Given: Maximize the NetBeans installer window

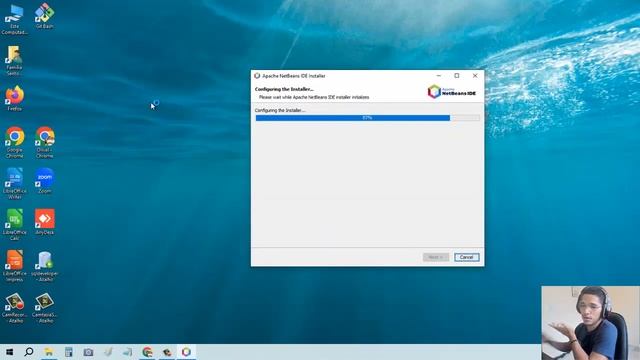Looking at the screenshot, I should [x=457, y=76].
